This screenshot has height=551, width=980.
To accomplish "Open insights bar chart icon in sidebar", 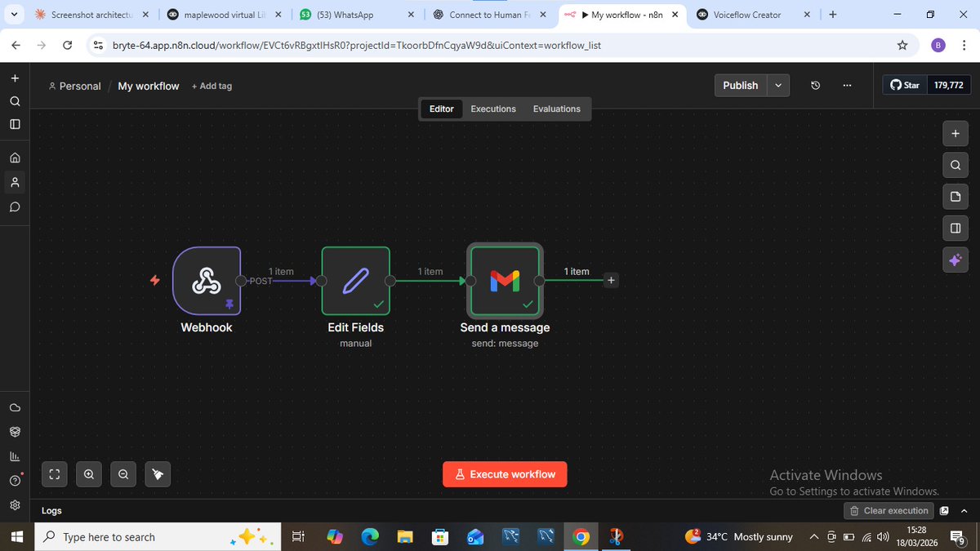I will pos(15,455).
